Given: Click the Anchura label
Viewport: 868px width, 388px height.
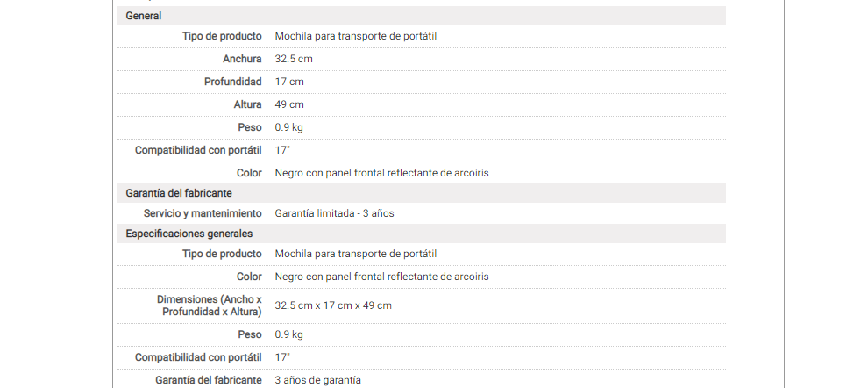Looking at the screenshot, I should pyautogui.click(x=242, y=59).
